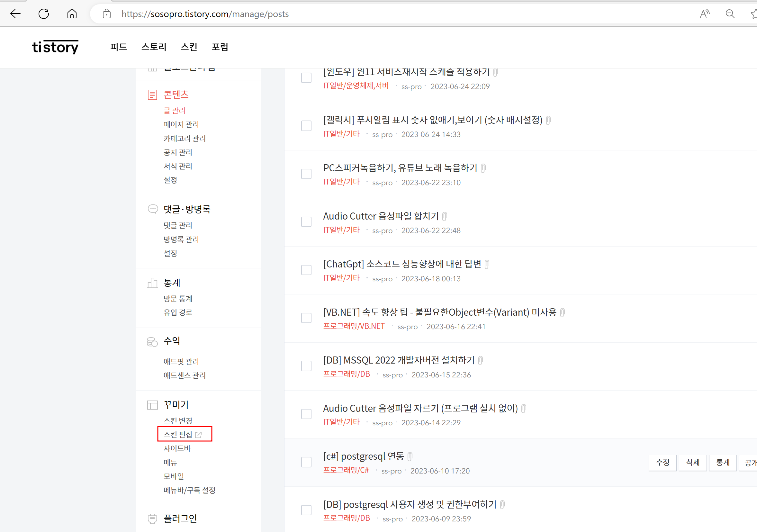Click the 콘텐츠 document icon in the sidebar
757x532 pixels.
click(x=152, y=95)
